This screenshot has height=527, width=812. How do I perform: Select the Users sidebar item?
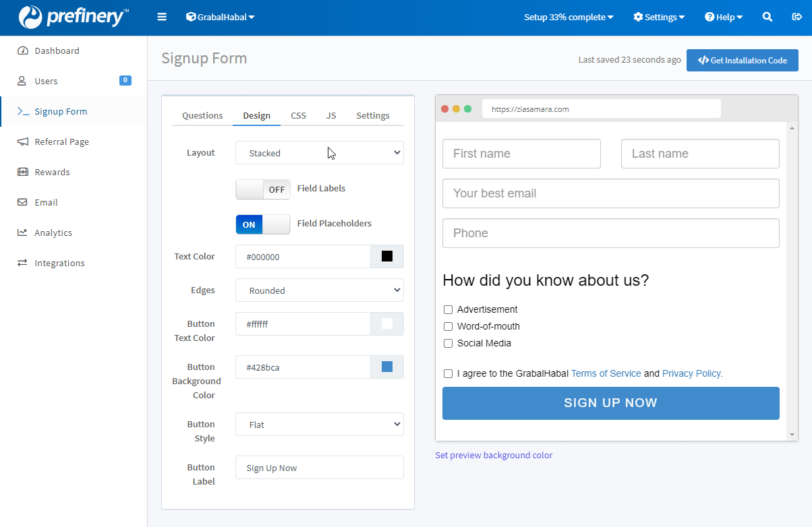pyautogui.click(x=46, y=81)
